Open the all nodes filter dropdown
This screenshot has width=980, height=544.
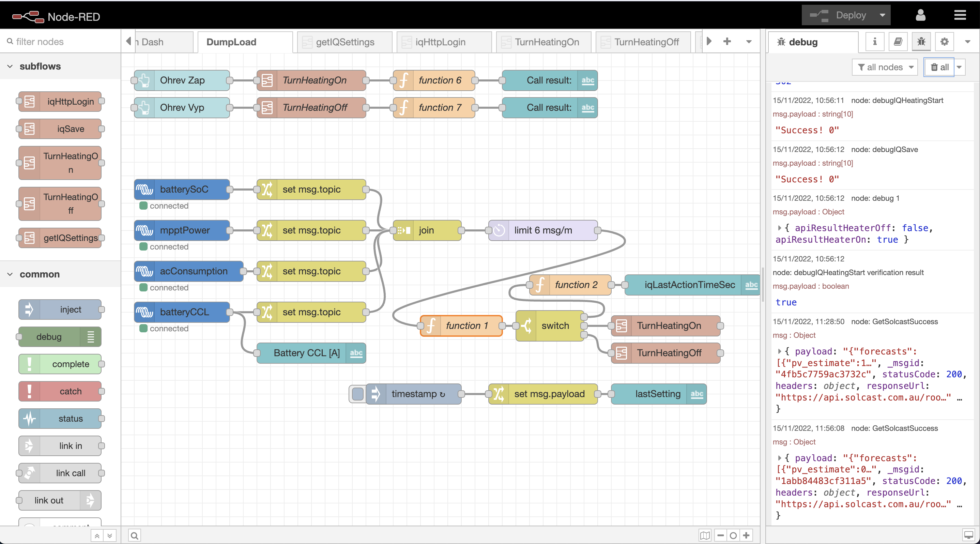pyautogui.click(x=885, y=67)
